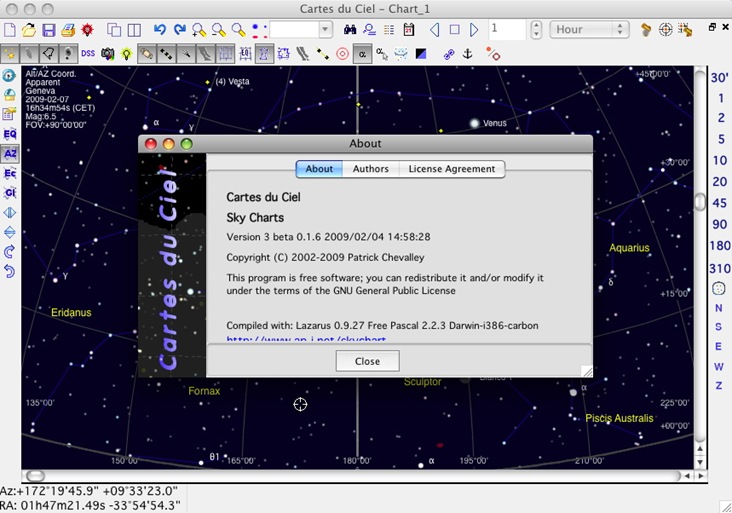Point chart toward Zenith (Z)
Screen dimensions: 732x513
(x=718, y=386)
